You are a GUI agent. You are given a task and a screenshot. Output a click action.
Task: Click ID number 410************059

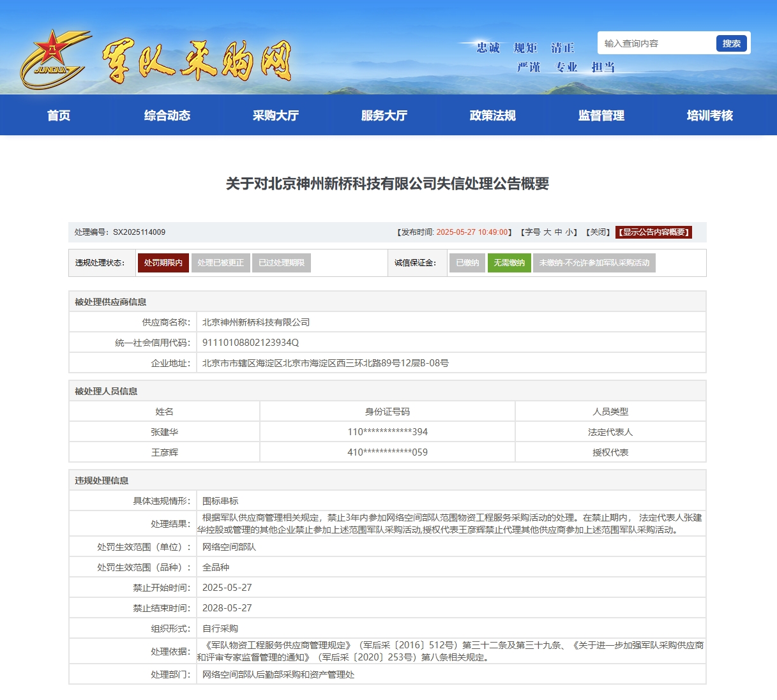388,452
